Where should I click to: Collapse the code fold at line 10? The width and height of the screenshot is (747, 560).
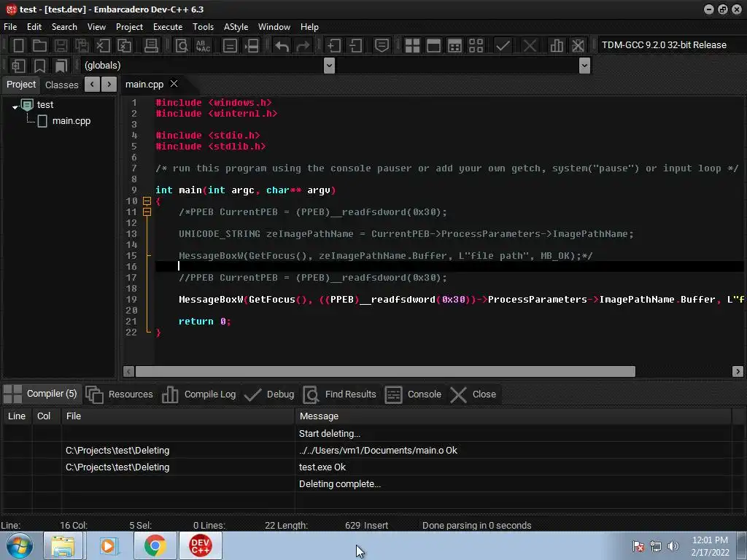tap(147, 201)
